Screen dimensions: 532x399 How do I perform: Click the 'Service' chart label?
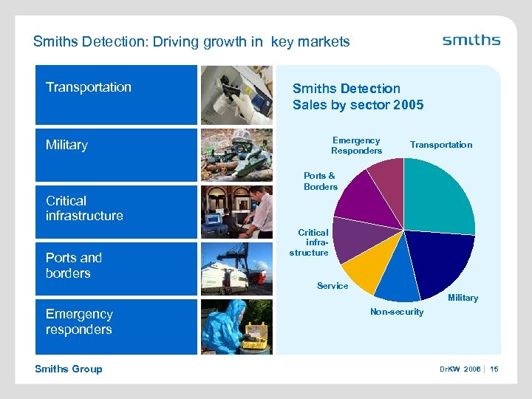point(332,286)
